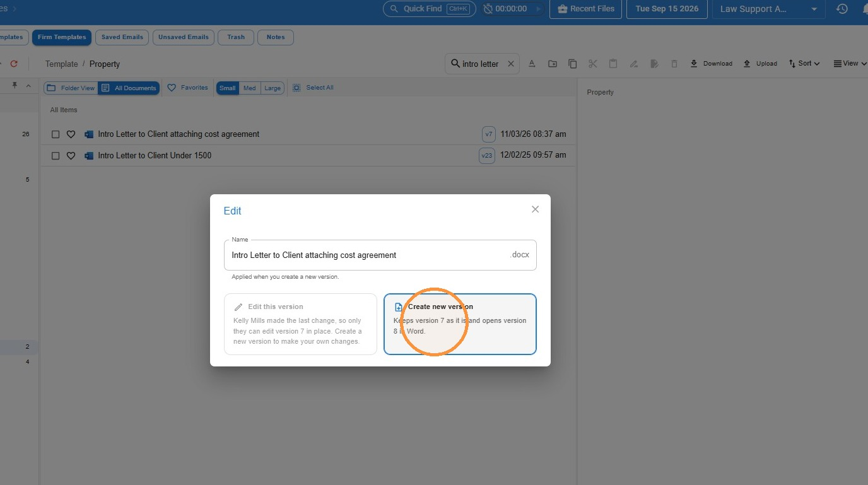868x485 pixels.
Task: Click the pencil edit icon in toolbar
Action: point(633,64)
